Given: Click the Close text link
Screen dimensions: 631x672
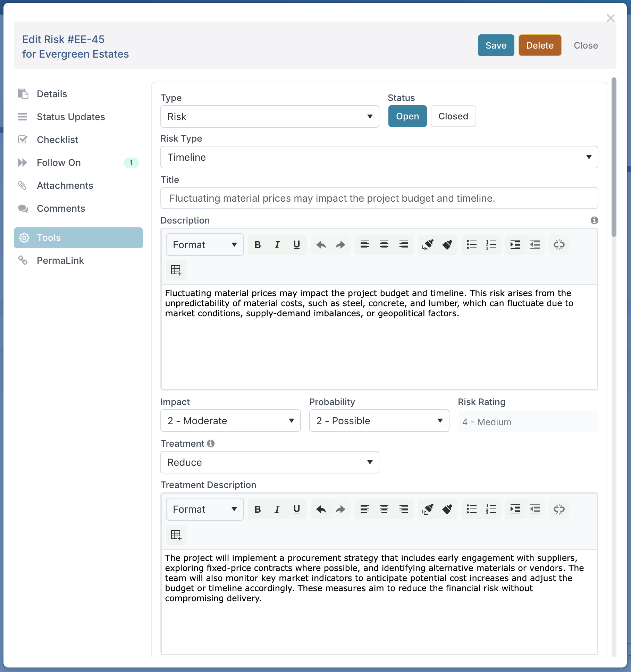Looking at the screenshot, I should coord(586,45).
